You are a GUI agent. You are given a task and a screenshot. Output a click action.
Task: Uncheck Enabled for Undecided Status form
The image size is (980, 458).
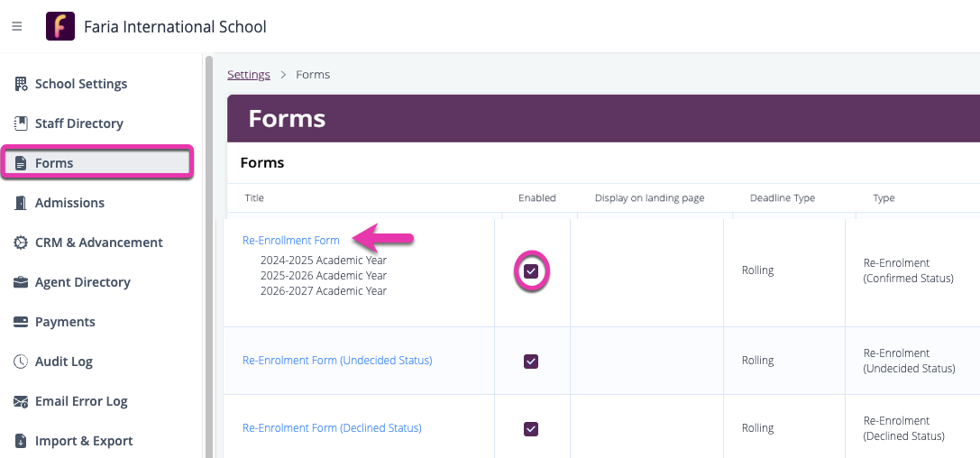click(531, 362)
